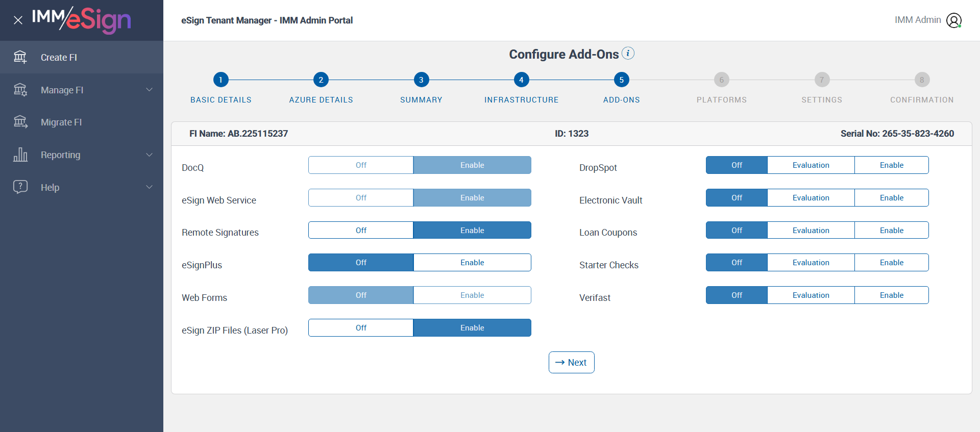The height and width of the screenshot is (432, 980).
Task: Set Electronic Vault to Off
Action: click(737, 198)
